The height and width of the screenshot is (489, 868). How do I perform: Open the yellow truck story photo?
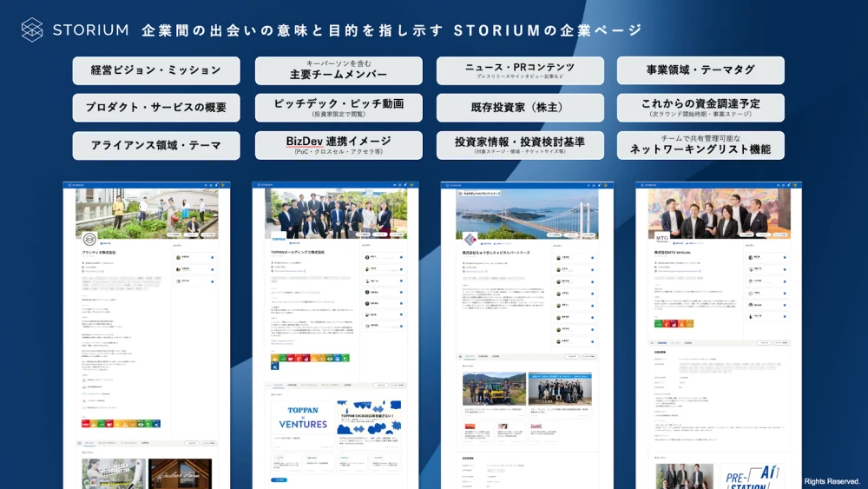pyautogui.click(x=494, y=389)
